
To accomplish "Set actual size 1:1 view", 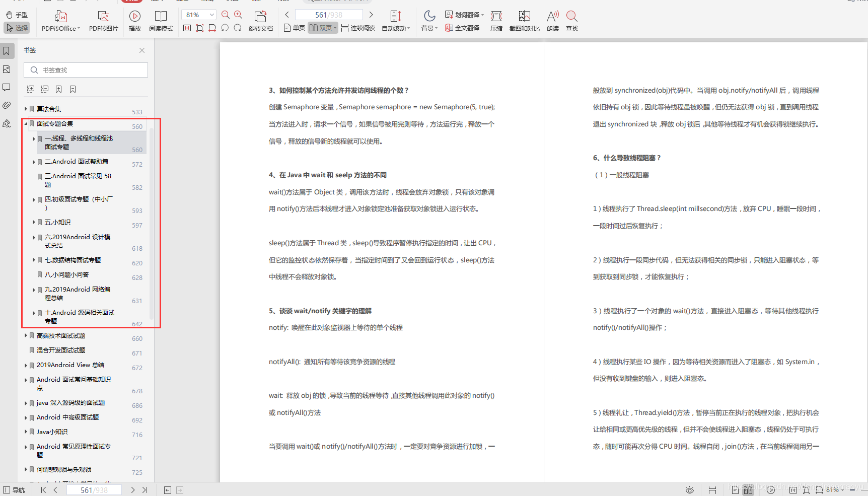I will (x=187, y=28).
